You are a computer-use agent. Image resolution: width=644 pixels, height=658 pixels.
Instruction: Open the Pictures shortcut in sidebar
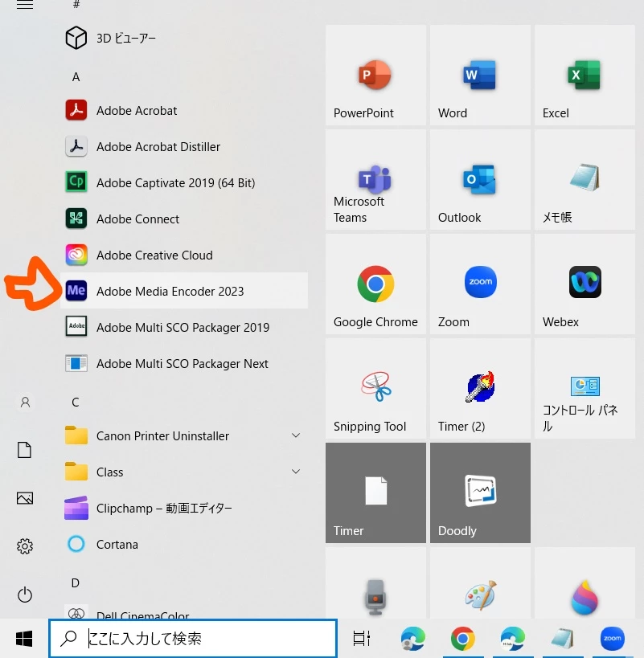25,498
